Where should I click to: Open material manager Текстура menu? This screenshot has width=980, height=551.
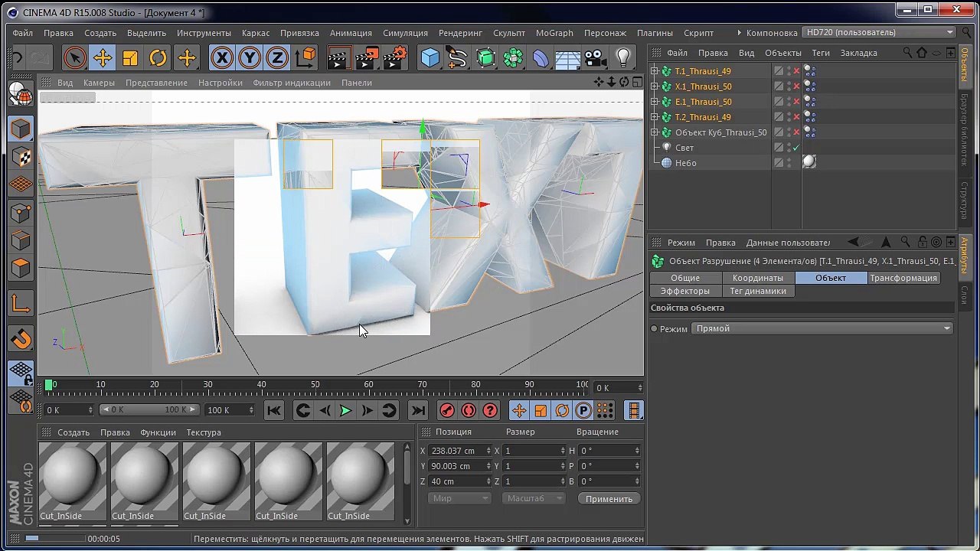coord(204,432)
